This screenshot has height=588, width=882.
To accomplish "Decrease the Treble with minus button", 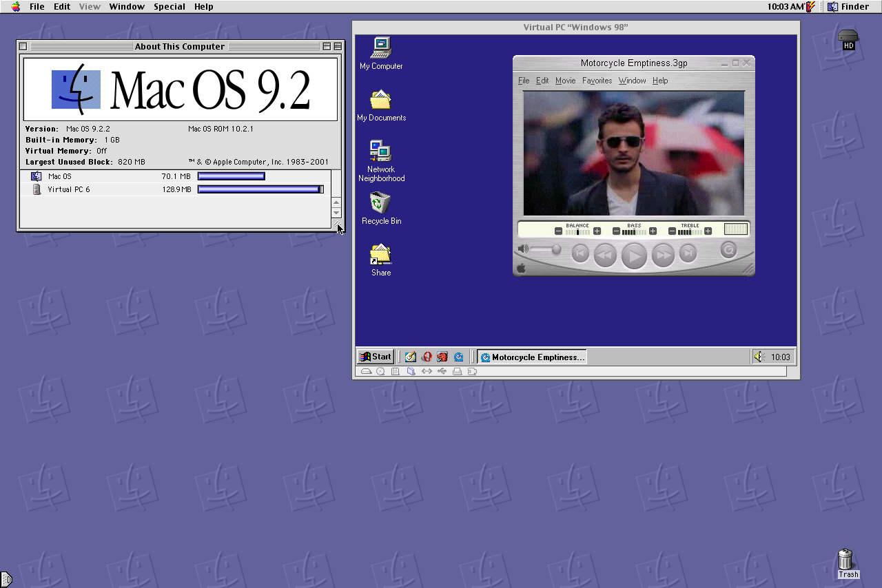I will pos(672,231).
